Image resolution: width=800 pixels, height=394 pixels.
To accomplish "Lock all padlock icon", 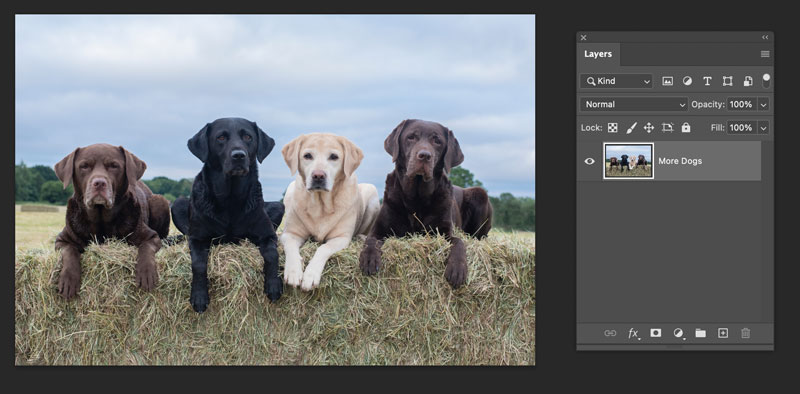I will click(686, 128).
